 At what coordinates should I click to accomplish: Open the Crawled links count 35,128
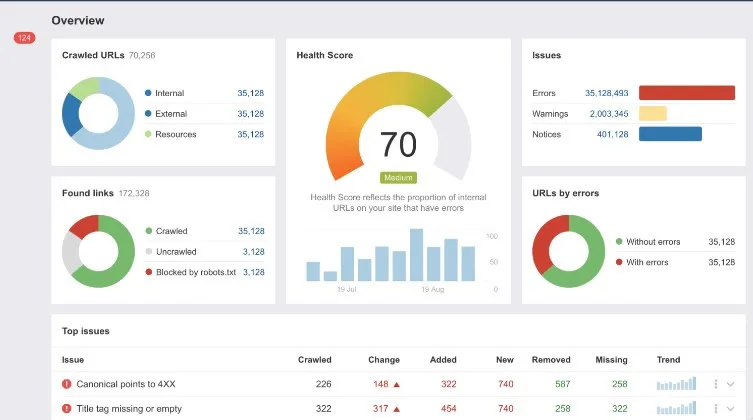click(x=251, y=231)
